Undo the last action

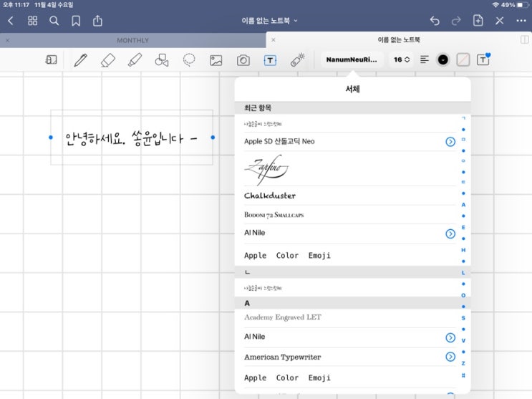(435, 21)
